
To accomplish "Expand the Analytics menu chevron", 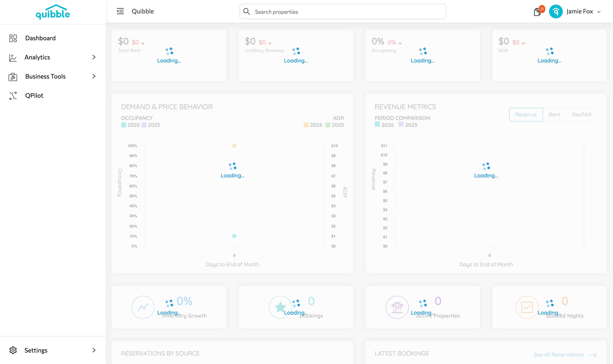I will [94, 57].
